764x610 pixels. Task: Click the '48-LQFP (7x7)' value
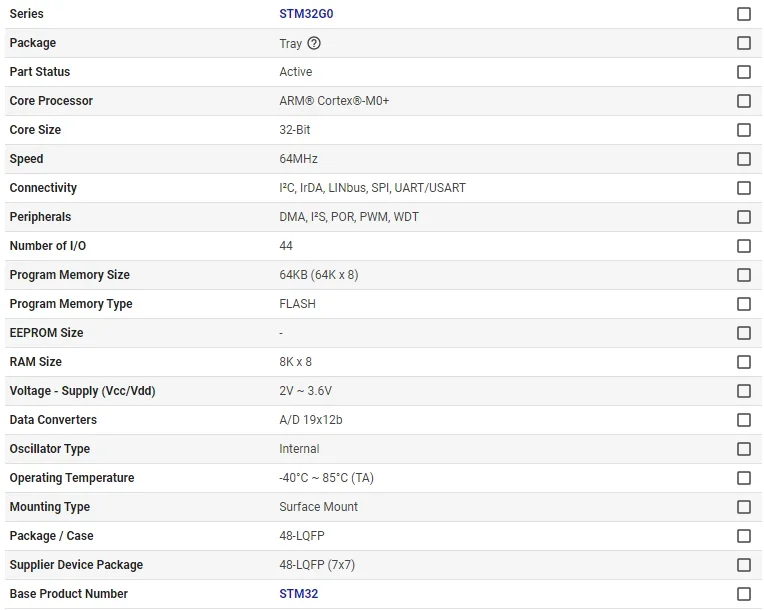pos(317,565)
